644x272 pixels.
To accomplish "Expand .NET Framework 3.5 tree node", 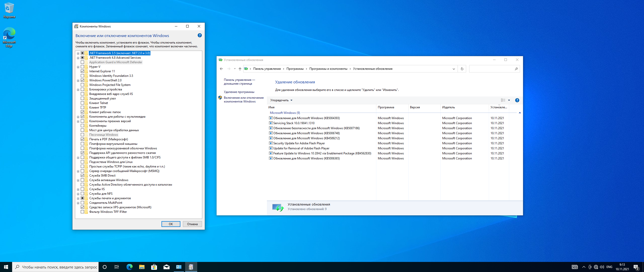I will tap(78, 53).
